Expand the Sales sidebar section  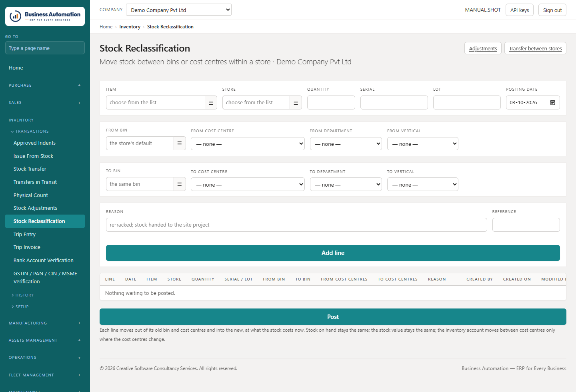click(x=45, y=103)
